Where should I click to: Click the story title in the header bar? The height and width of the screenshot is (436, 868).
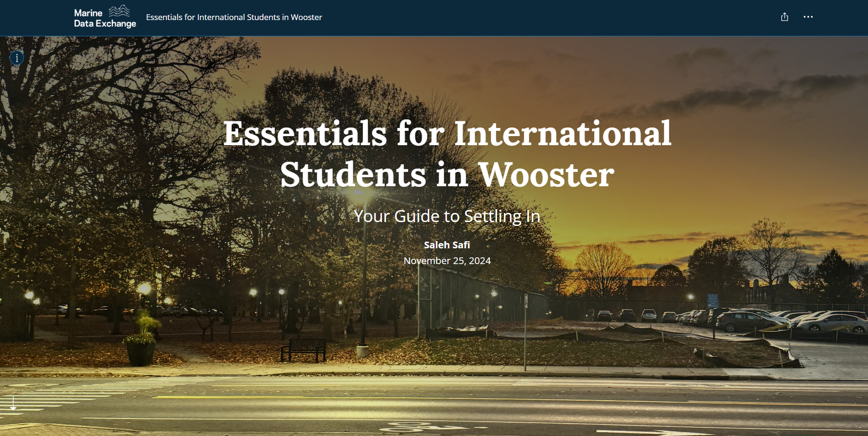(234, 17)
